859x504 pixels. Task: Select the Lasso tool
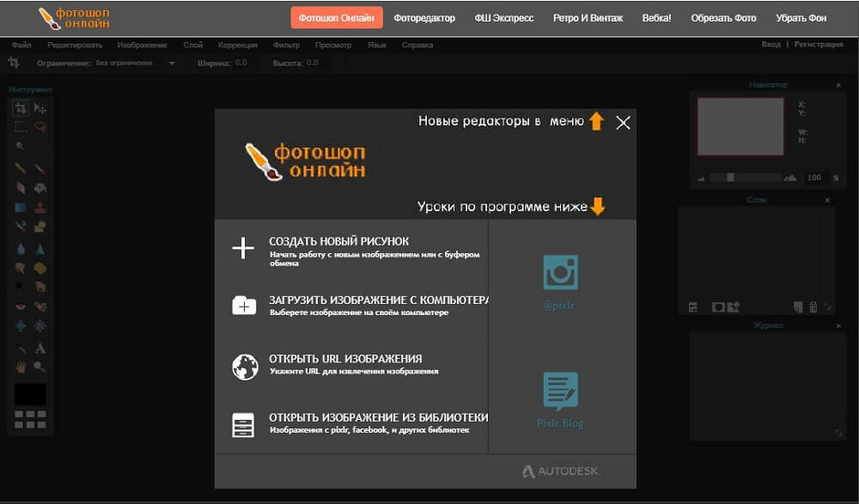pyautogui.click(x=40, y=127)
